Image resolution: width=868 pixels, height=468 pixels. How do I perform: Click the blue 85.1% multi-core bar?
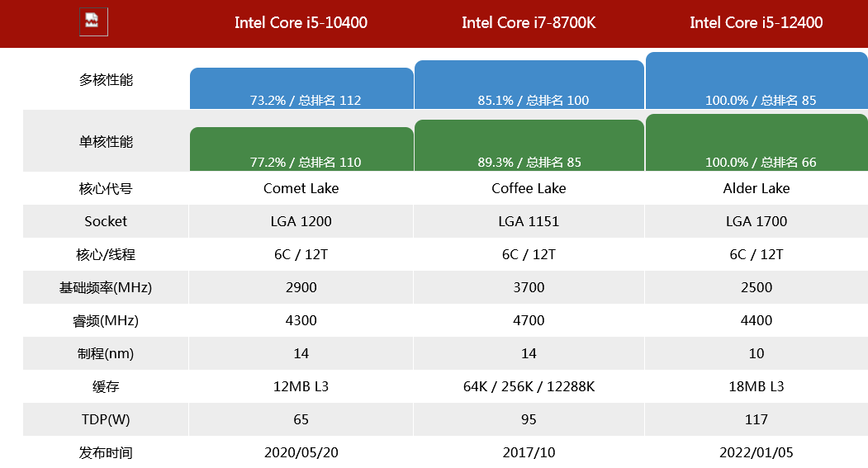click(529, 85)
